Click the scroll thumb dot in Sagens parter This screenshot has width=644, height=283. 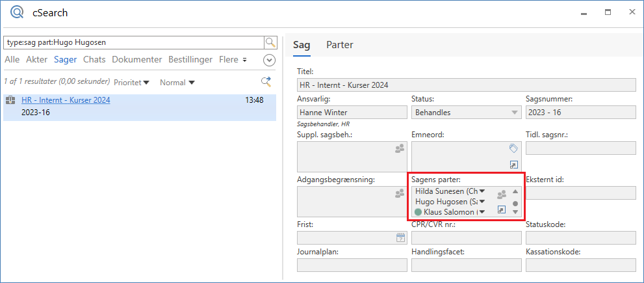pos(515,204)
